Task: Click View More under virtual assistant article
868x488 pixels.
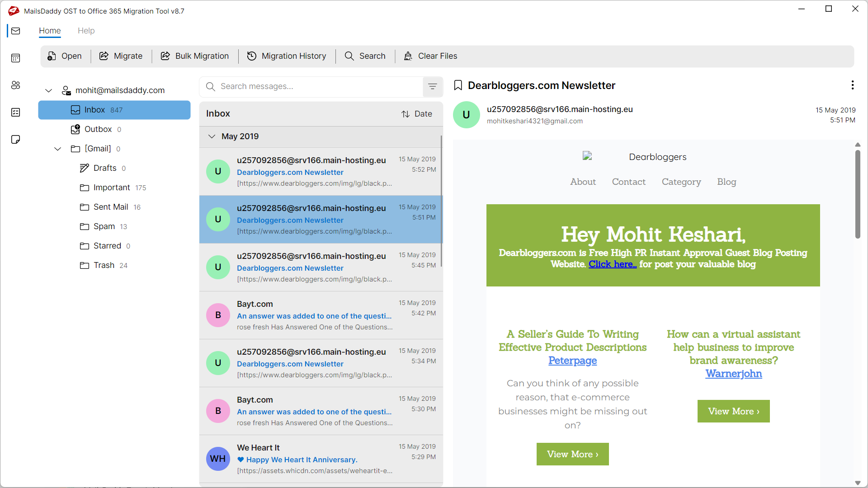Action: [733, 411]
